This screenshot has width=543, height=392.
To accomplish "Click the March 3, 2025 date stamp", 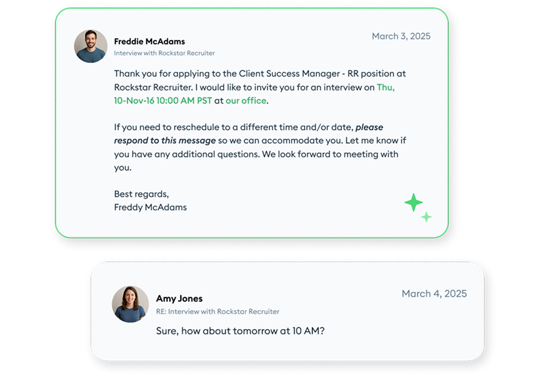I will click(401, 36).
